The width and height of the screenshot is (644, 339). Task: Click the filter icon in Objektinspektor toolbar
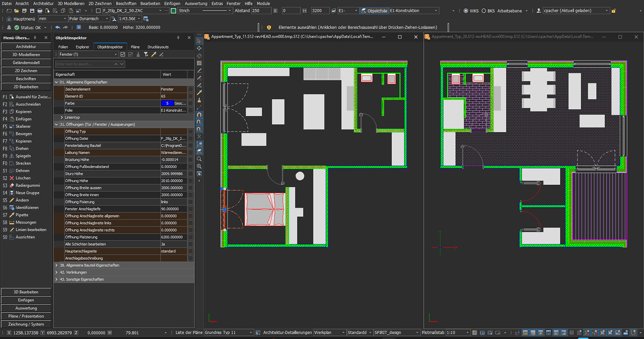(146, 54)
